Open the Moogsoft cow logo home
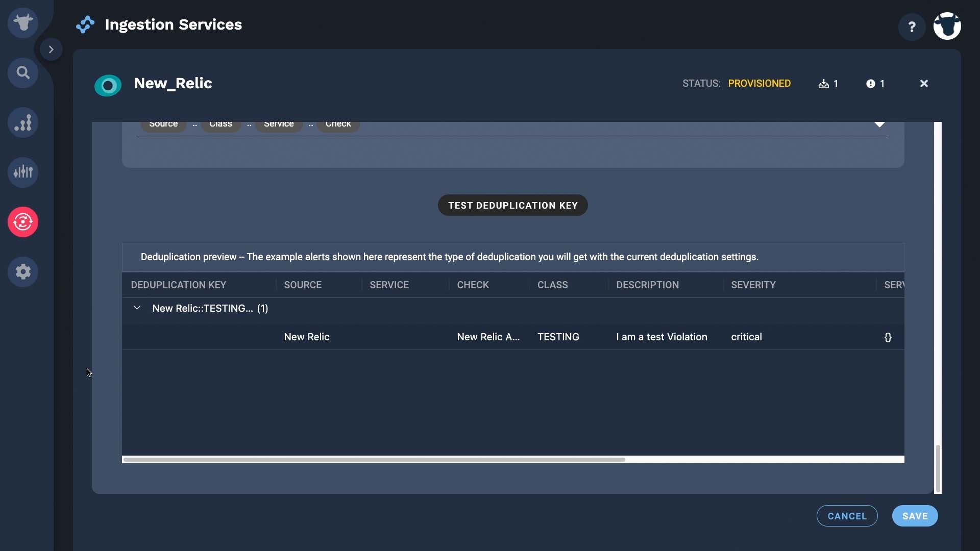The image size is (980, 551). tap(23, 23)
